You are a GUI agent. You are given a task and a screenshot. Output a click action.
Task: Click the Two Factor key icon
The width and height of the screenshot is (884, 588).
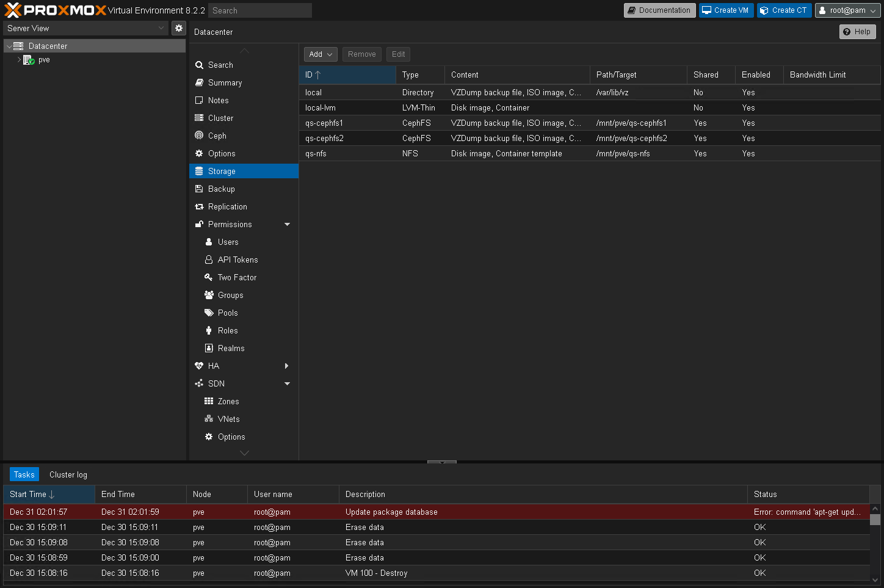(209, 277)
